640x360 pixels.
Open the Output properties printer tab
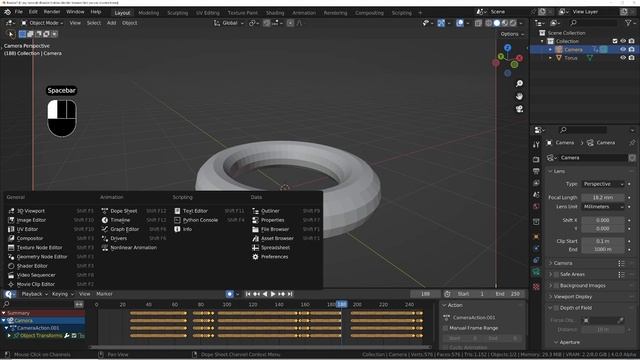(x=536, y=171)
